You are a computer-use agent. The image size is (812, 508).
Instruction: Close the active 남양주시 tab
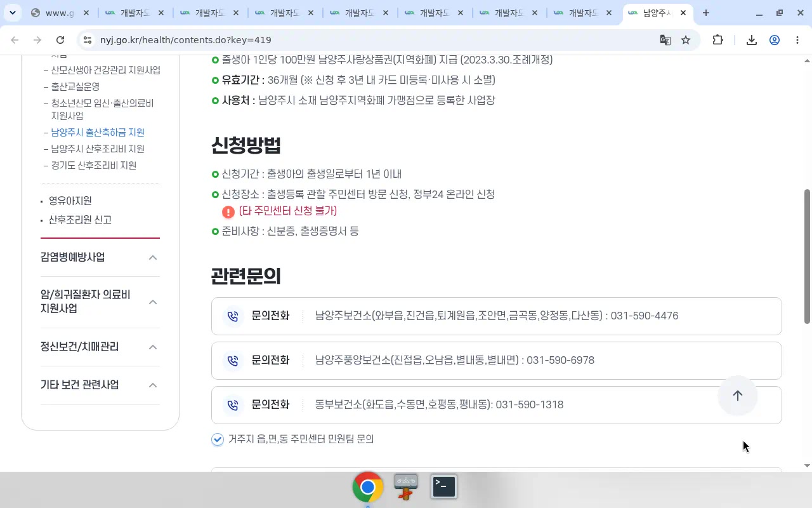pos(683,13)
